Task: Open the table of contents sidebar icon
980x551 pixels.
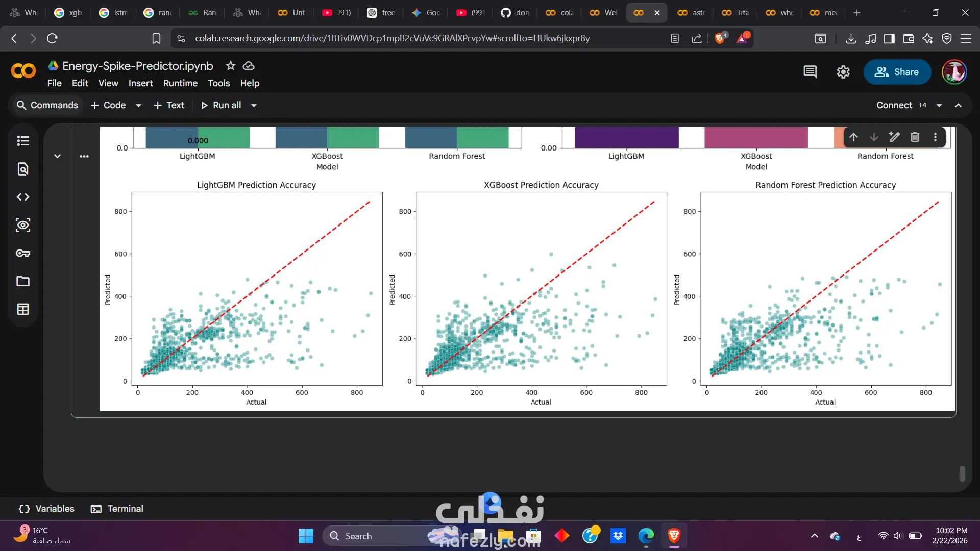Action: point(23,141)
